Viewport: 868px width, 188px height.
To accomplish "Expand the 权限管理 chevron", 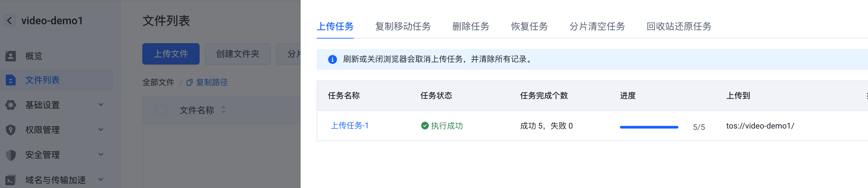I will 101,130.
